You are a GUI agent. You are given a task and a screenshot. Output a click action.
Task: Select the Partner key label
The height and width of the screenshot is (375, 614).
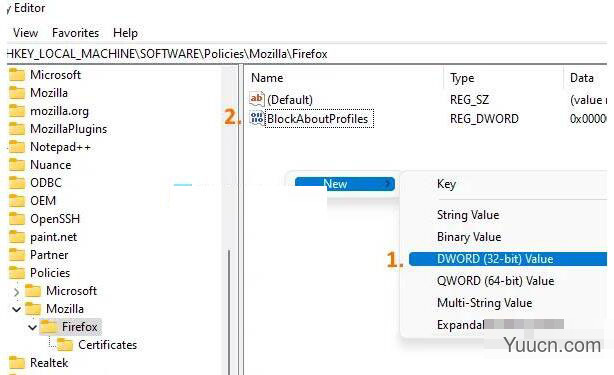pos(49,255)
